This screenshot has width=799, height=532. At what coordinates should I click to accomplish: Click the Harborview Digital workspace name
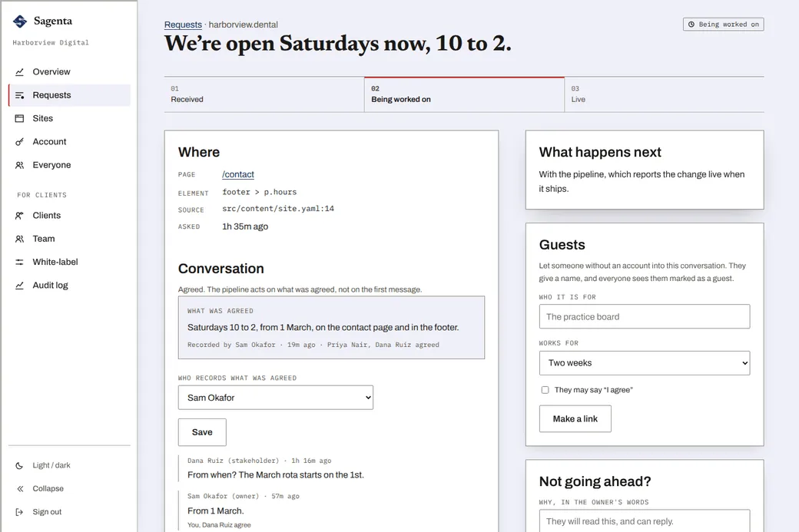pos(51,43)
